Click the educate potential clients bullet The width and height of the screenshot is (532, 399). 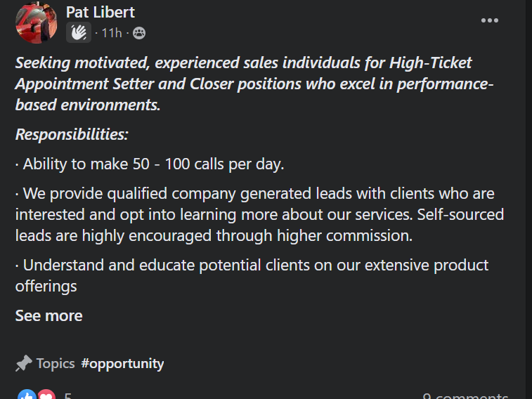point(252,275)
